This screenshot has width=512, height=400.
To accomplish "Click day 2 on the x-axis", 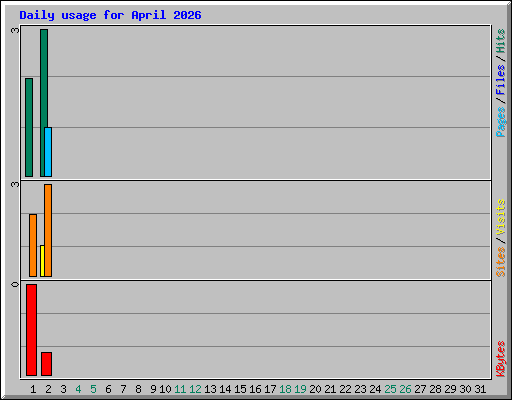I will click(x=48, y=389).
